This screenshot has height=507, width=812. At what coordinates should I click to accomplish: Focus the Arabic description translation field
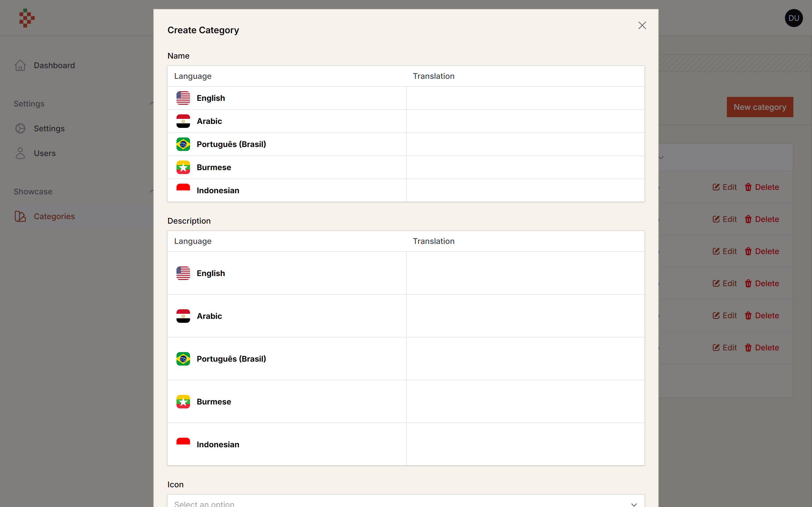pos(525,316)
